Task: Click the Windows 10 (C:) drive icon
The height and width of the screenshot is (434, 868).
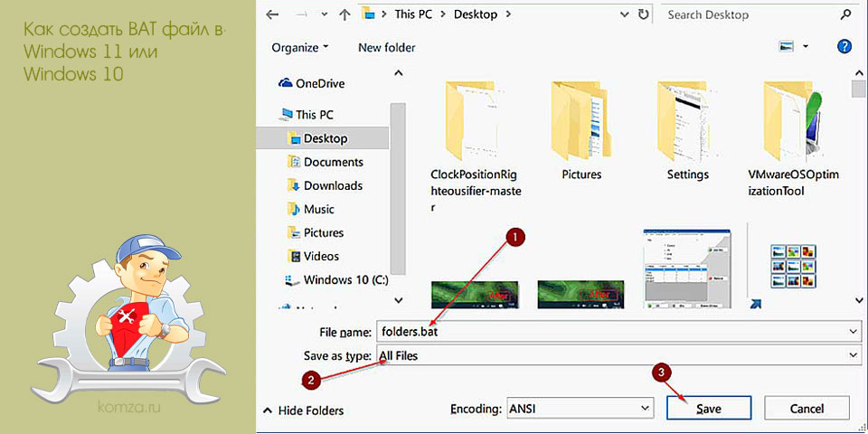Action: 292,279
